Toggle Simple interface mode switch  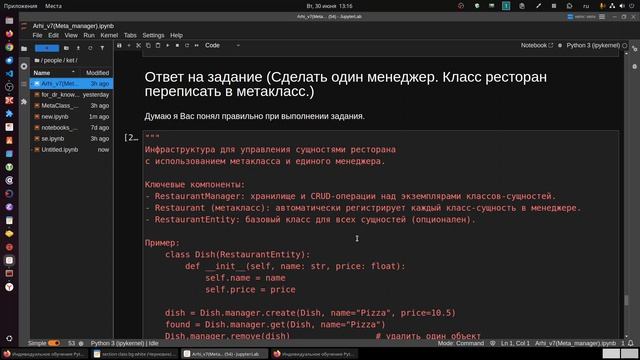54,343
